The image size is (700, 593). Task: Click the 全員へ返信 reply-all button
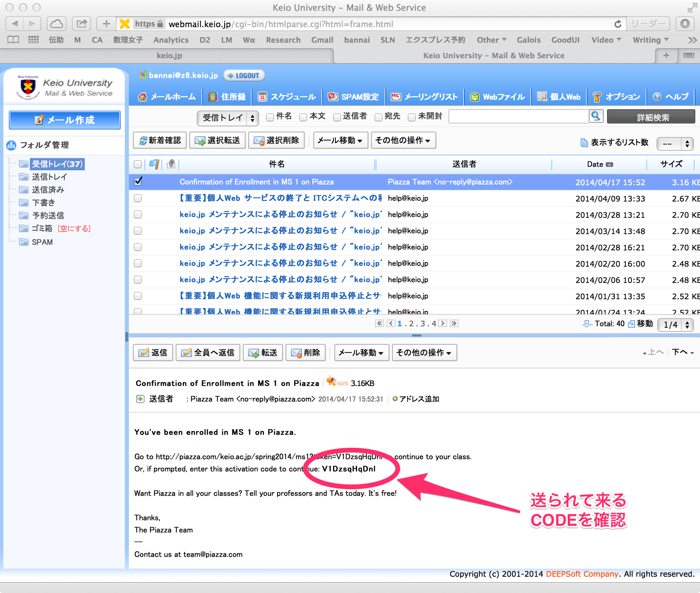pos(208,352)
